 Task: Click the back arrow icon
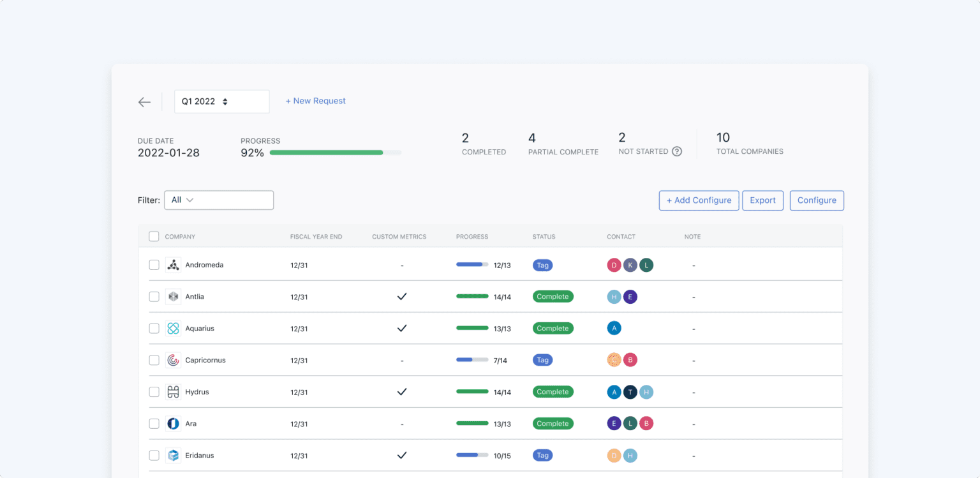[x=144, y=101]
